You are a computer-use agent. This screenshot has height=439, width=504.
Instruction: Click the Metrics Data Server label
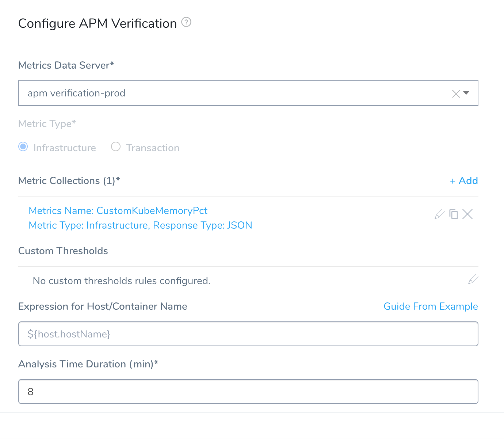(x=66, y=65)
